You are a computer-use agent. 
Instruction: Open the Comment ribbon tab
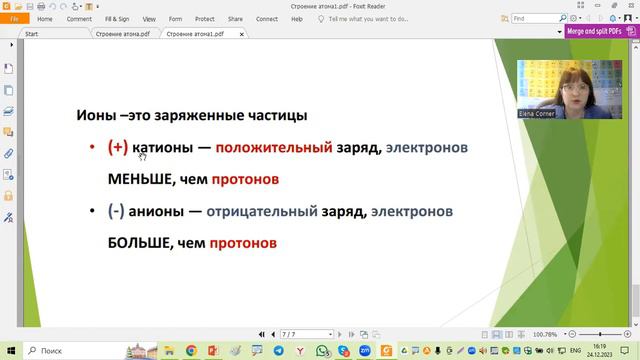point(79,19)
